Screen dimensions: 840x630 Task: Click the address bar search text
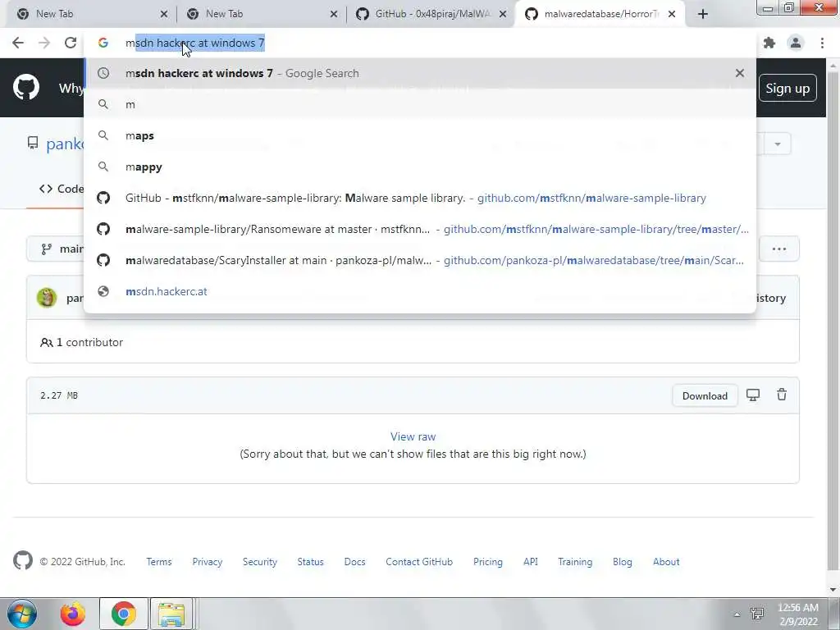(195, 43)
